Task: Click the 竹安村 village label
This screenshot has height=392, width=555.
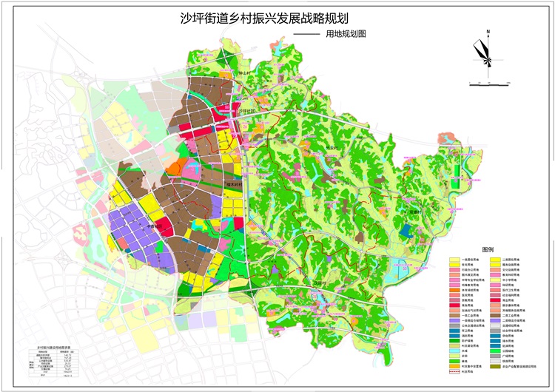Action: (x=332, y=148)
